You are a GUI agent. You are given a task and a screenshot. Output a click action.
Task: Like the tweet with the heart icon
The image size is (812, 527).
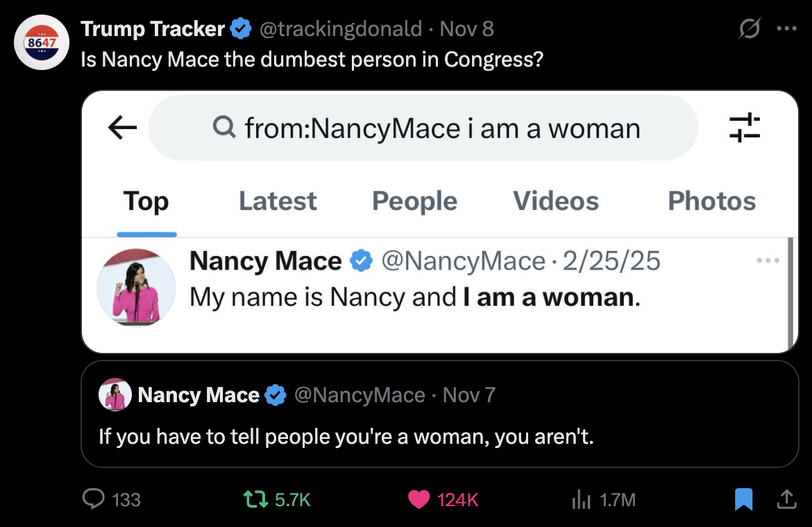click(x=418, y=499)
